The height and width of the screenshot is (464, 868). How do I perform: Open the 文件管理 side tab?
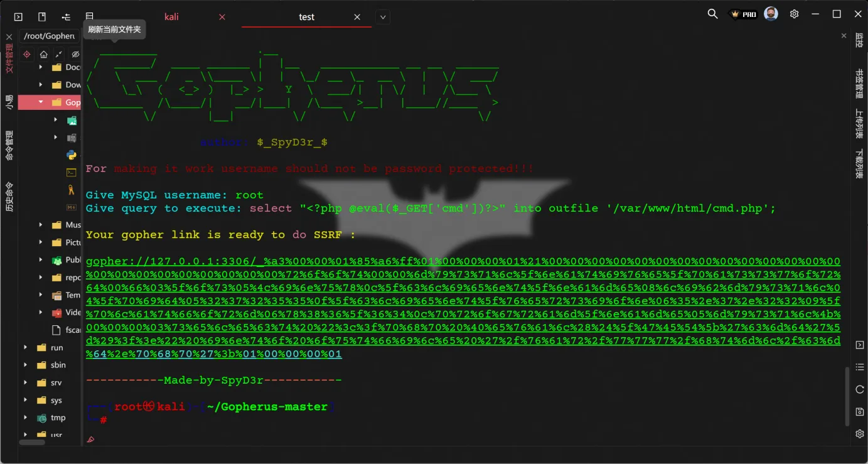(x=9, y=58)
